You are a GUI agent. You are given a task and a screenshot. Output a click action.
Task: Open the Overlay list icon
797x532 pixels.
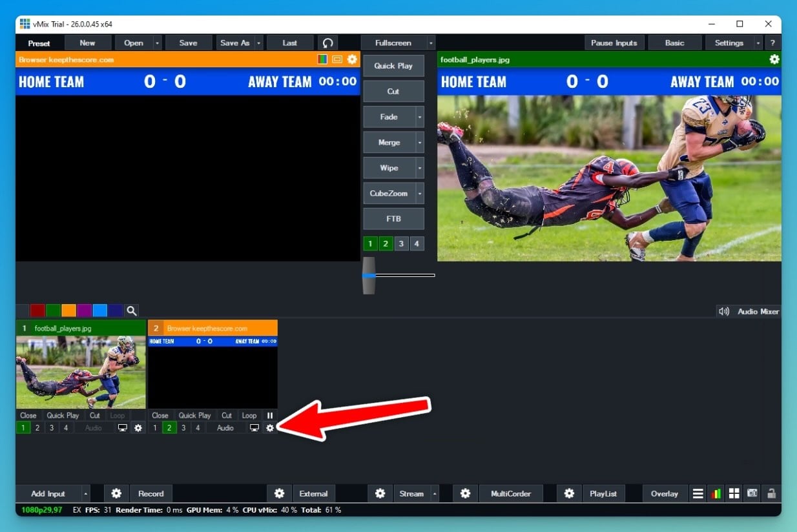(698, 493)
